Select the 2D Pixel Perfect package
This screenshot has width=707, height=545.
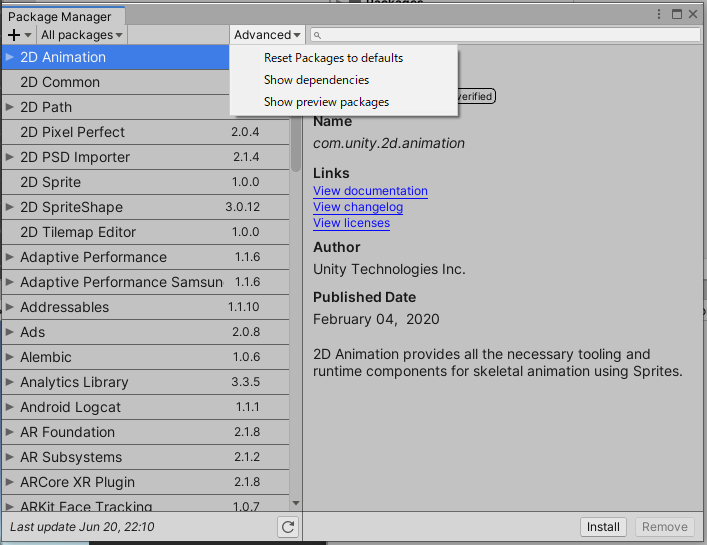(145, 132)
